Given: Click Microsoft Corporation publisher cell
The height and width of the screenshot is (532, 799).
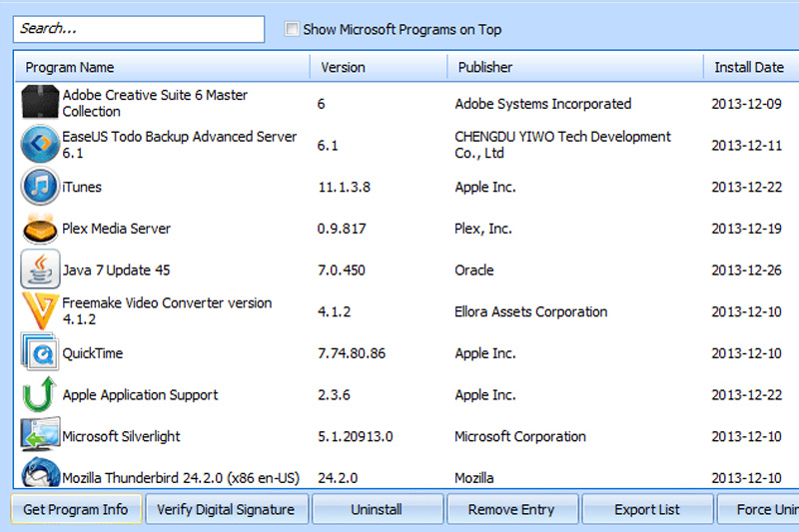Looking at the screenshot, I should (520, 436).
